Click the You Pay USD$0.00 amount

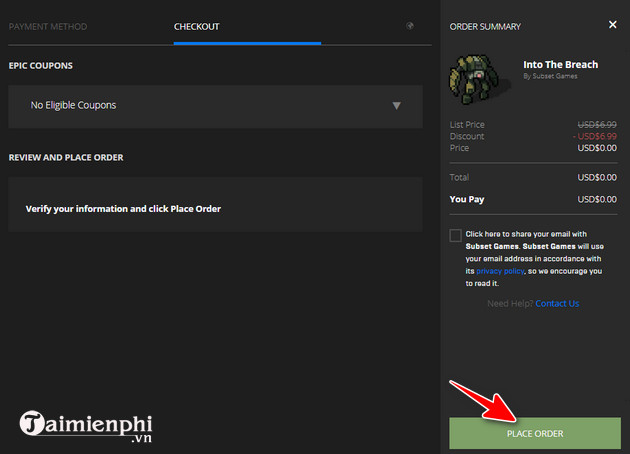click(597, 199)
